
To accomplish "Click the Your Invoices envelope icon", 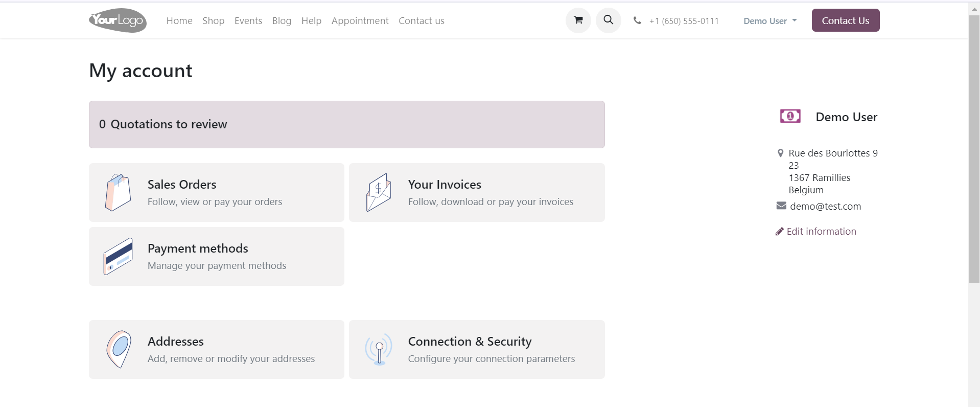I will [x=379, y=192].
